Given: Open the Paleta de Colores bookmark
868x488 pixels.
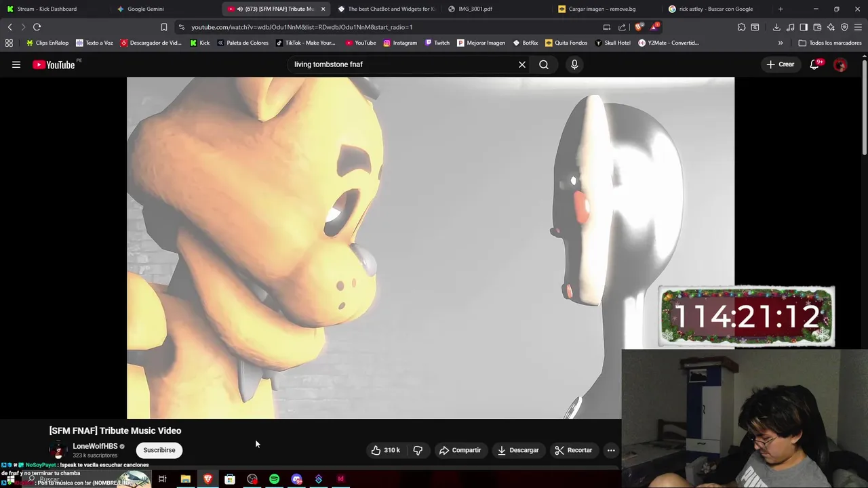Looking at the screenshot, I should click(x=243, y=43).
